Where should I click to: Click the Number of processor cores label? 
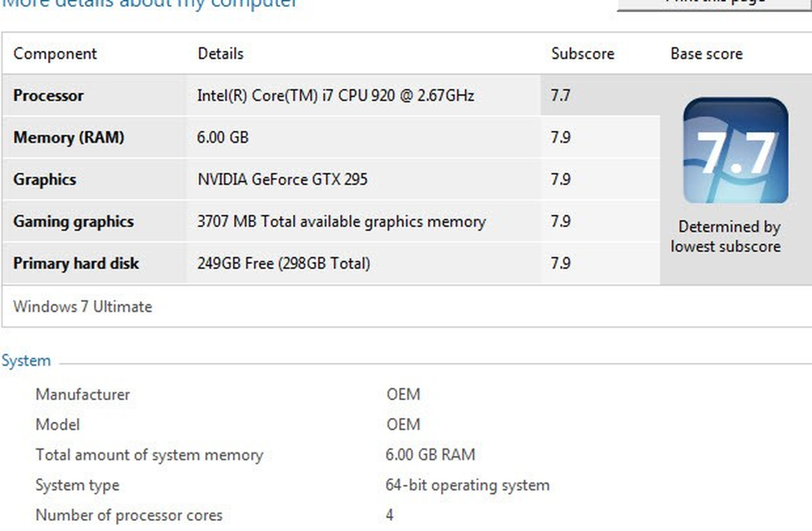click(x=129, y=515)
